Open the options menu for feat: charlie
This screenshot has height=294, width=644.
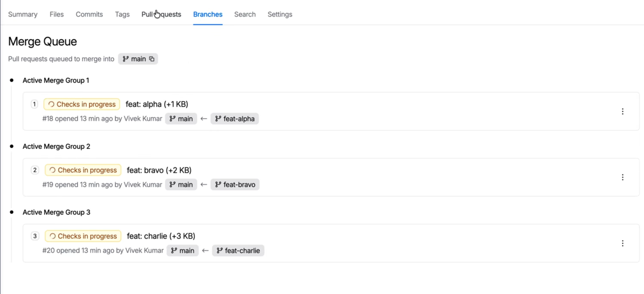[x=622, y=243]
